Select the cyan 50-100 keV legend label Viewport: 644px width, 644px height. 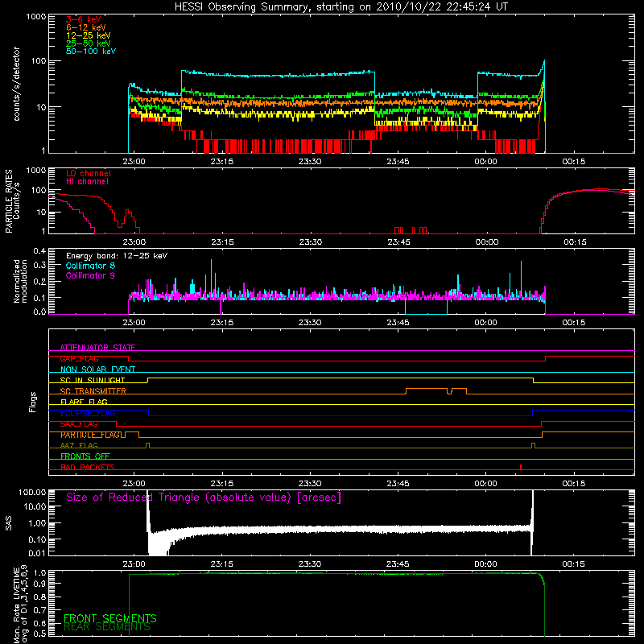coord(91,52)
